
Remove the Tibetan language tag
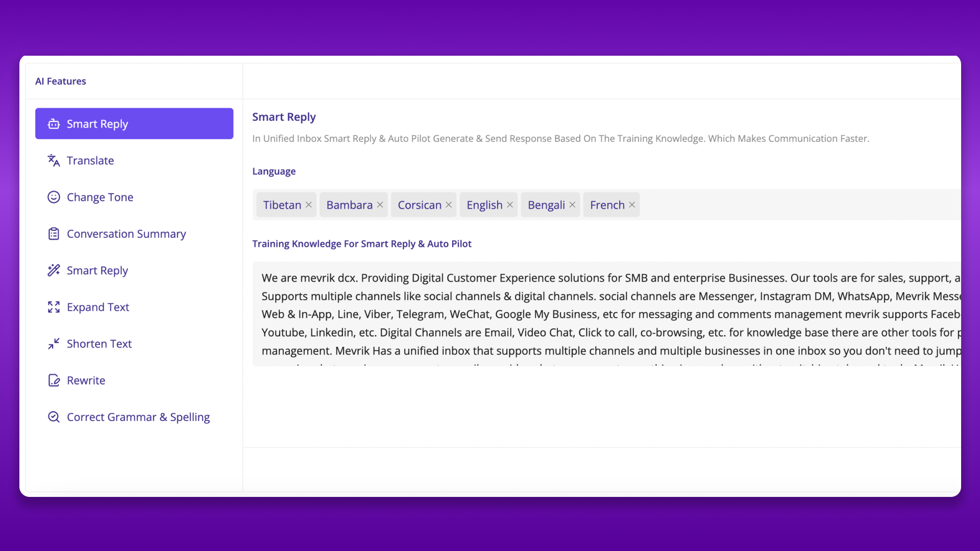click(309, 205)
